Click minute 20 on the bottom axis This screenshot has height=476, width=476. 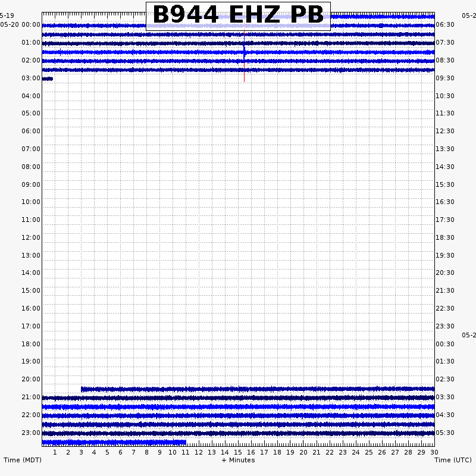point(303,452)
